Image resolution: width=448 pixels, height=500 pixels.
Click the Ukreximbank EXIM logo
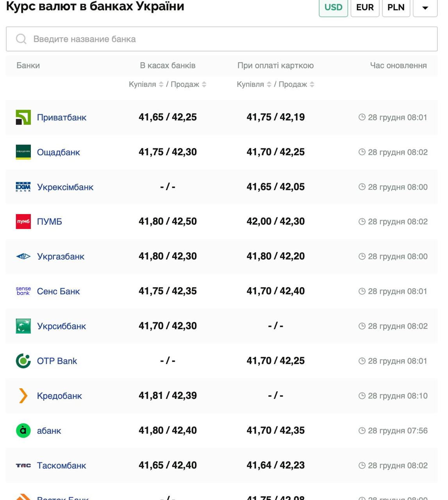pyautogui.click(x=23, y=187)
